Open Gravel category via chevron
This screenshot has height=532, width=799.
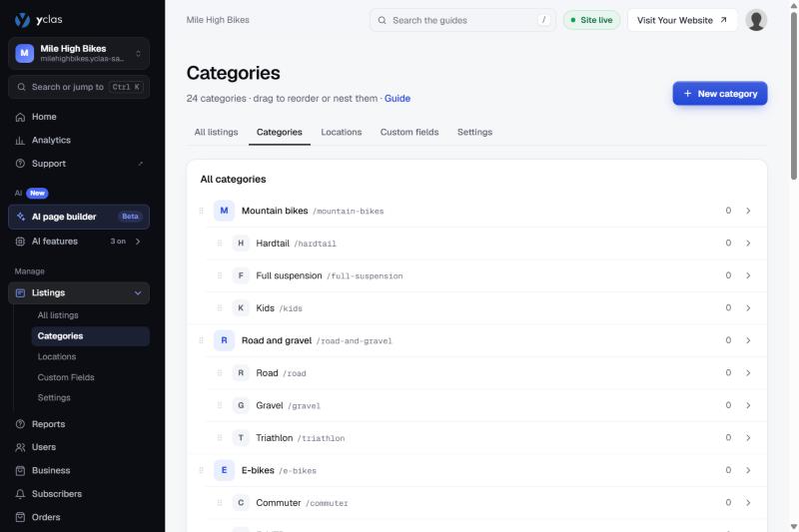point(748,405)
